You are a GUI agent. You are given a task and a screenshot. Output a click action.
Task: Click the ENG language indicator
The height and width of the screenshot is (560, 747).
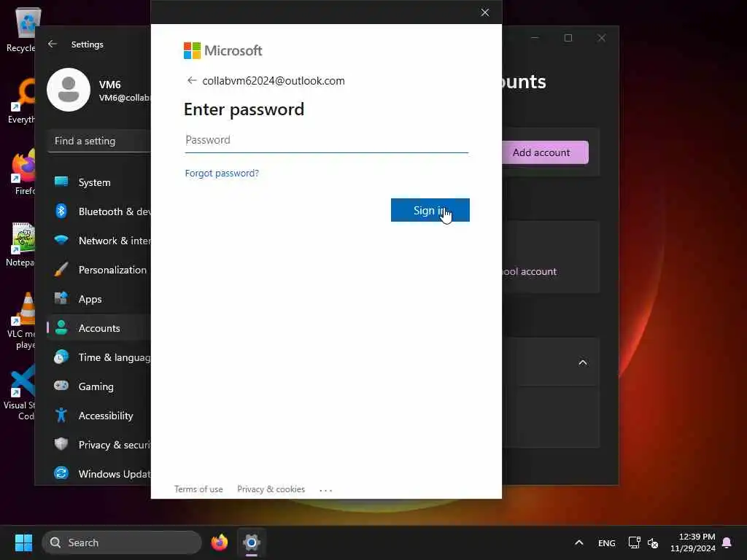606,542
